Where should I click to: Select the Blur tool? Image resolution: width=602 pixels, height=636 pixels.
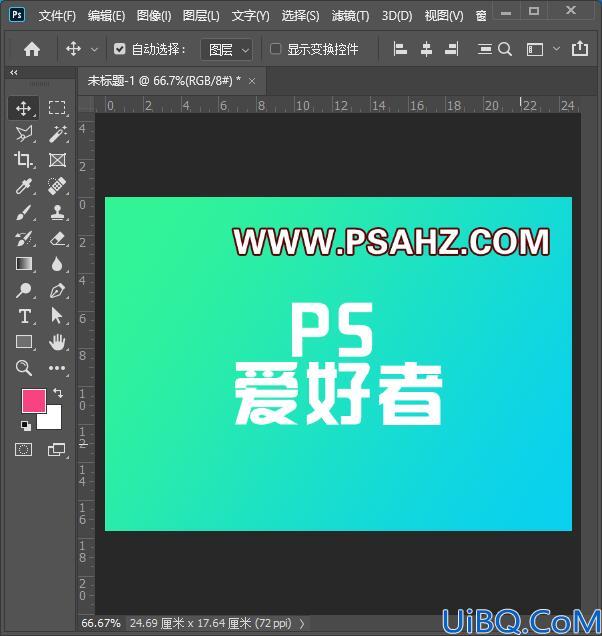[x=57, y=264]
